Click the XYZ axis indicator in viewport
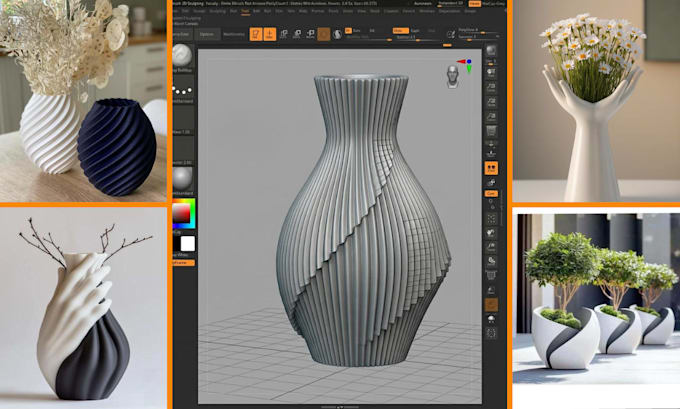The width and height of the screenshot is (680, 409). (466, 65)
